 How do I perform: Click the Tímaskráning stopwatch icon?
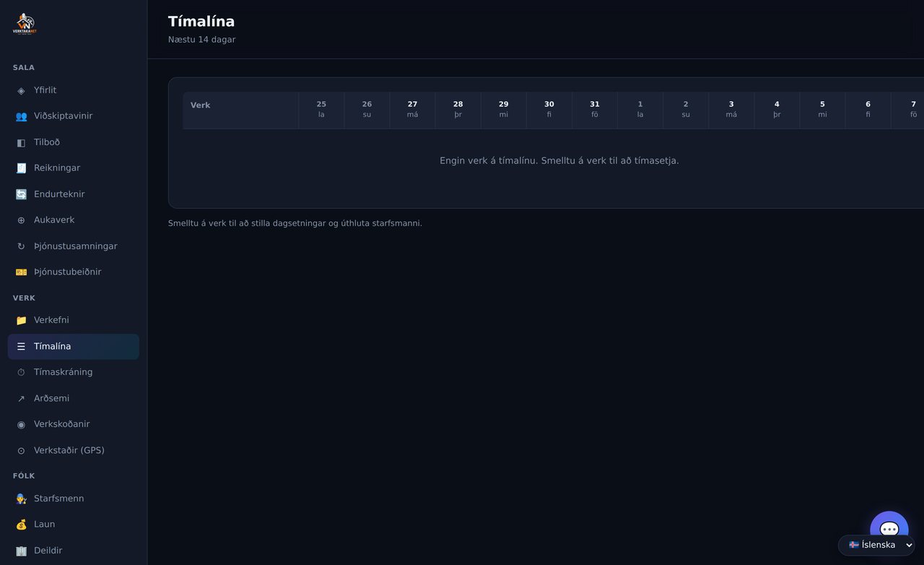point(21,372)
